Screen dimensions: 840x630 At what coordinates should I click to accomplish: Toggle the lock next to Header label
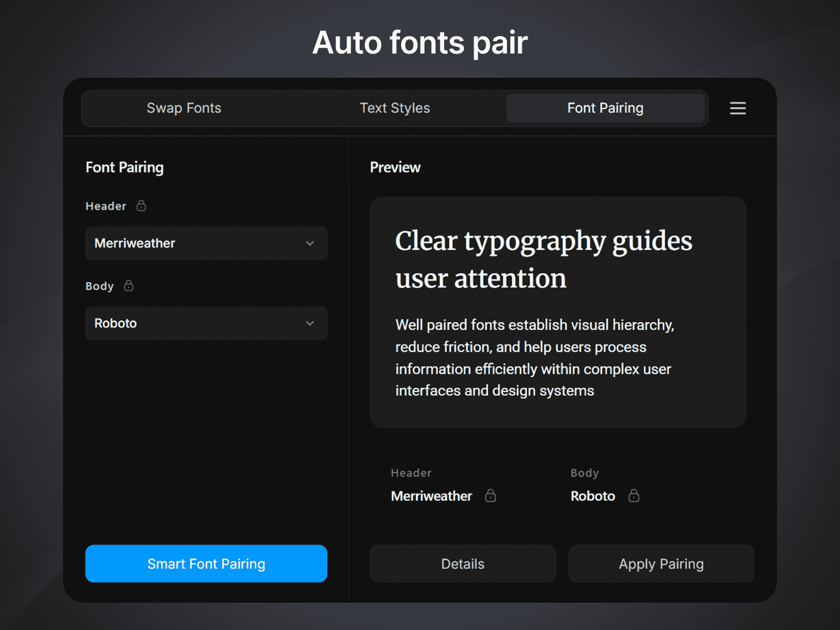(x=141, y=205)
